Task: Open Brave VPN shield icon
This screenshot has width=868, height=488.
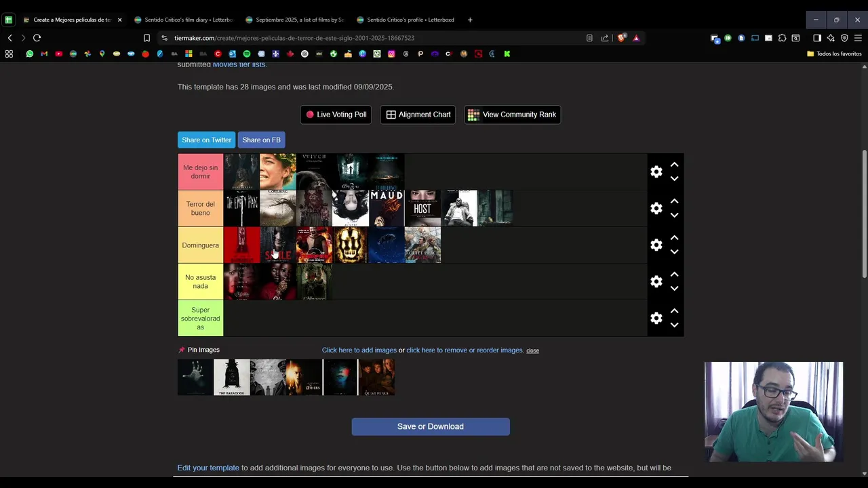Action: 844,38
